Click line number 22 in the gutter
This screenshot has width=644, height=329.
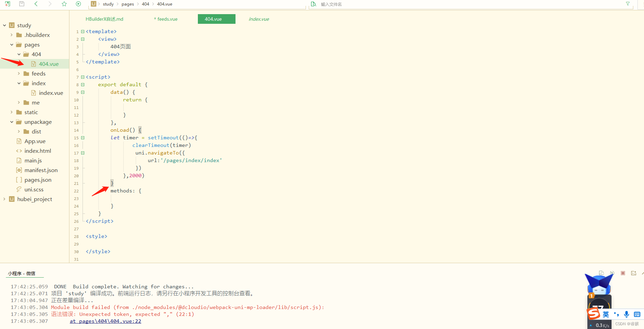pyautogui.click(x=76, y=191)
